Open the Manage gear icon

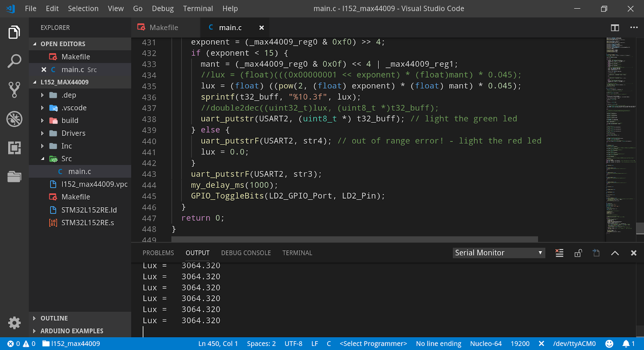pos(14,323)
